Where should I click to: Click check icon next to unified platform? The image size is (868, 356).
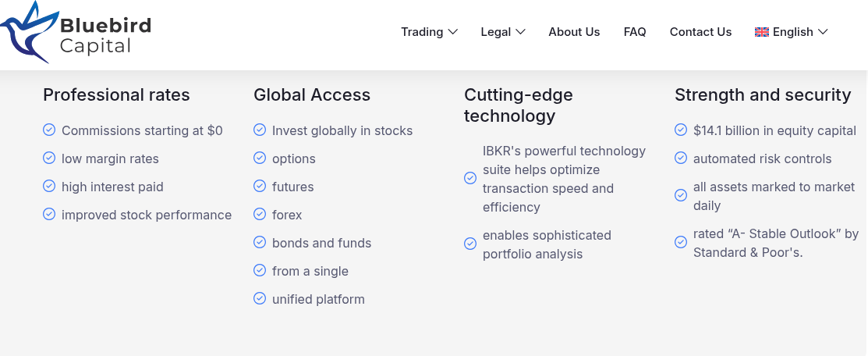tap(260, 298)
